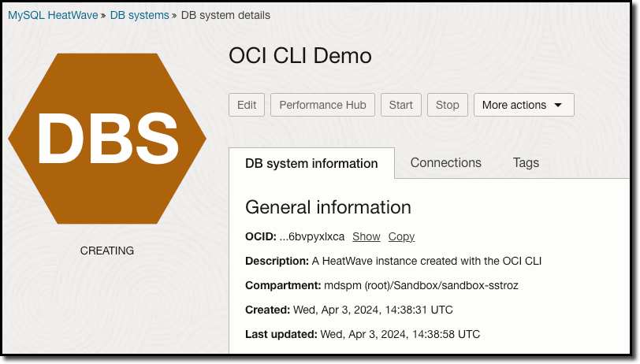Click the DBS hexagon icon
This screenshot has height=364, width=640.
tap(107, 139)
